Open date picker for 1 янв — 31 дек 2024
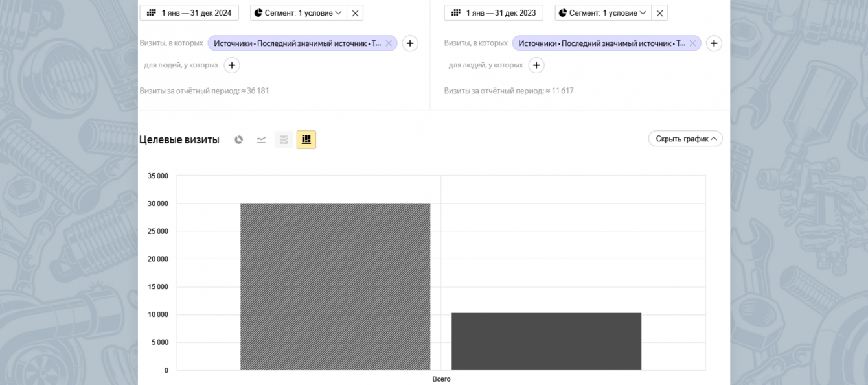Screen dimensions: 868x385 click(189, 13)
